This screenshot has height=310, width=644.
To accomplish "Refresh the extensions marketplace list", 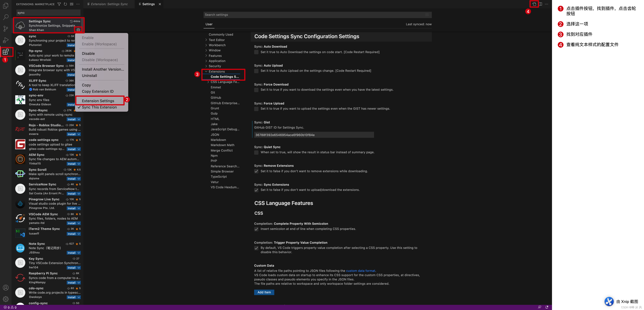I will 65,4.
